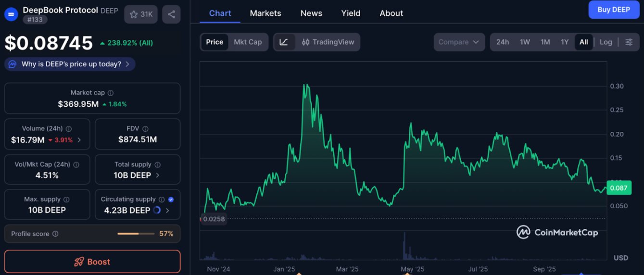The image size is (644, 275).
Task: Click the 4.51% Vol/Mkt Cap value
Action: coord(47,175)
